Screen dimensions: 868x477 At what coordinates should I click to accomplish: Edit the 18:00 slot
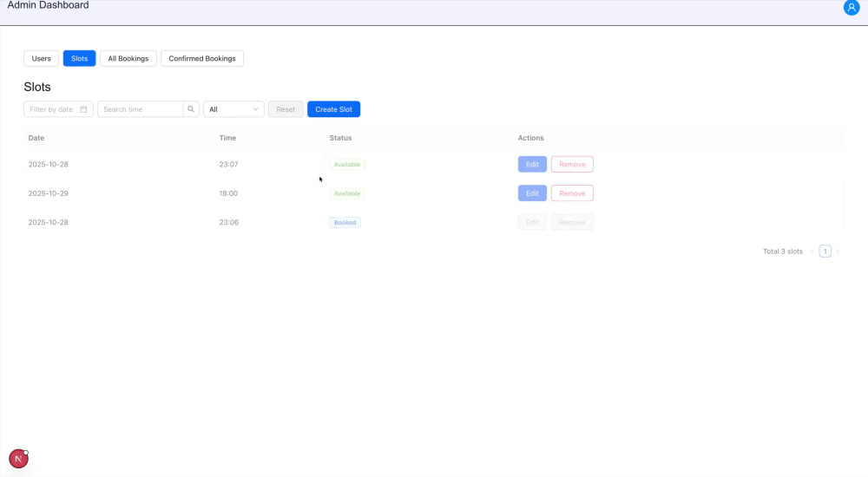(x=532, y=193)
